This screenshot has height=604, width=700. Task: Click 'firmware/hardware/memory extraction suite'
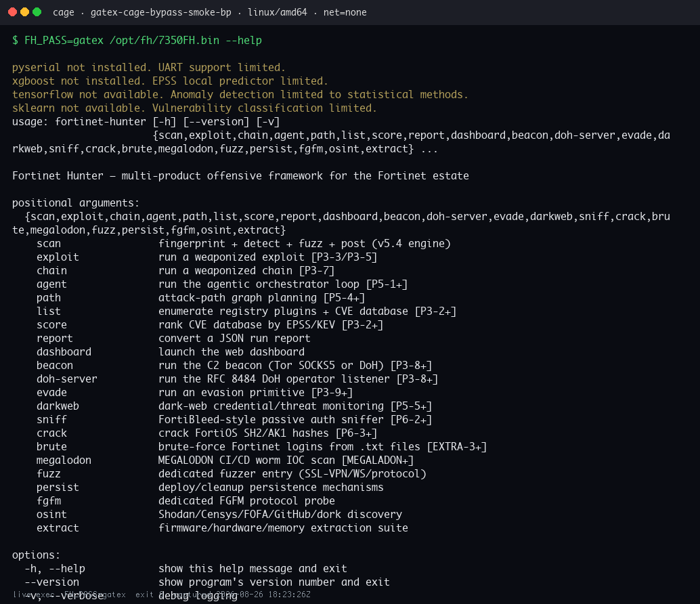283,527
